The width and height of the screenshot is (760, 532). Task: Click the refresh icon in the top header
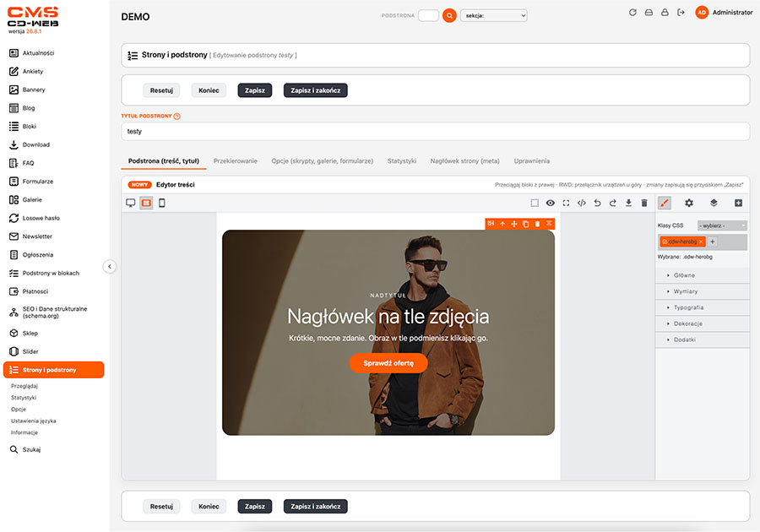(632, 13)
